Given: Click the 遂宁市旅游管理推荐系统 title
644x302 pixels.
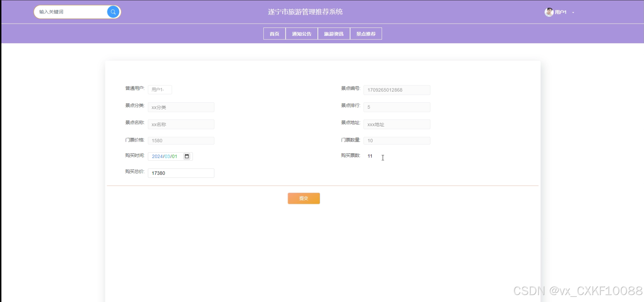Looking at the screenshot, I should pos(305,12).
